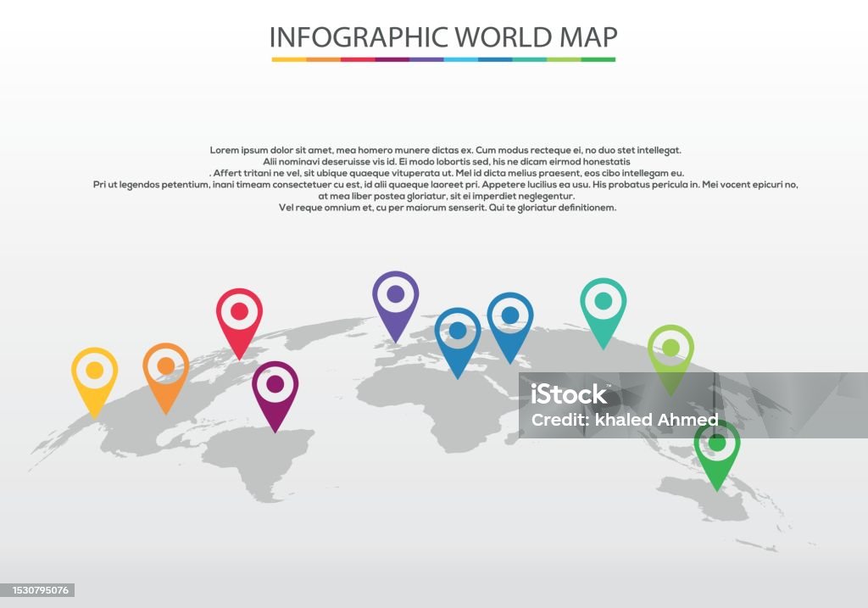Click the line starting 'Pri ut legendos petentium'
Viewport: 868px width, 608px height.
[x=446, y=184]
